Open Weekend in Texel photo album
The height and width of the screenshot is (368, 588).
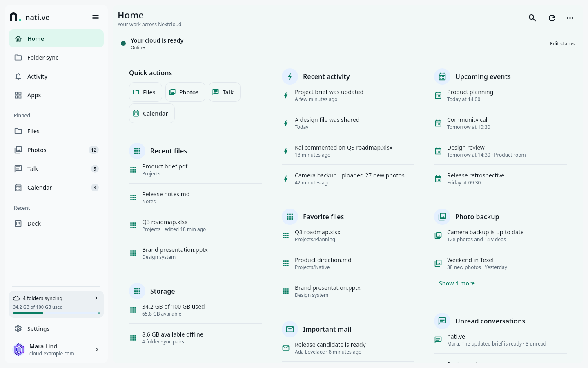501,263
